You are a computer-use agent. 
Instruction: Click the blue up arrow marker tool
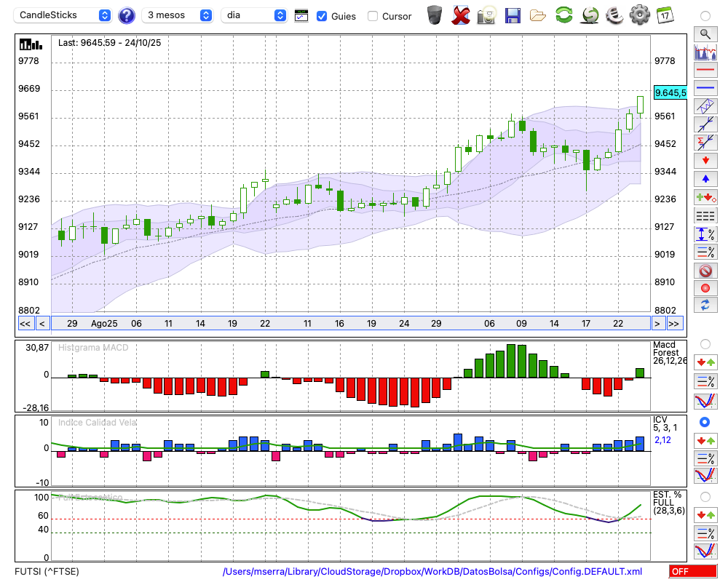[x=705, y=179]
